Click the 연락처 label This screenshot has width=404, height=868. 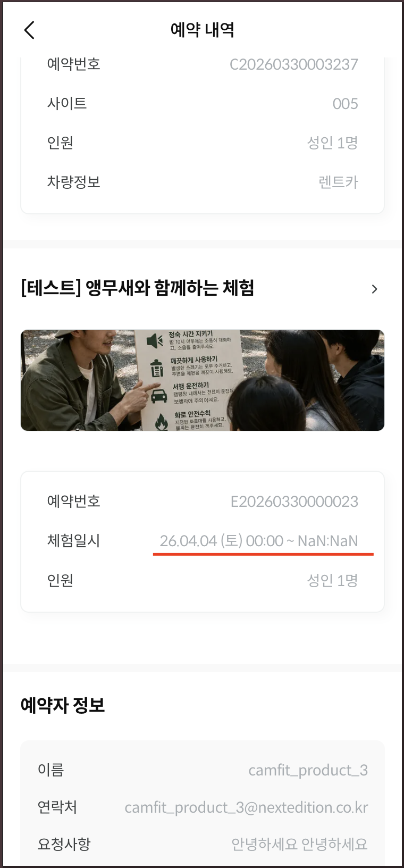[x=57, y=807]
